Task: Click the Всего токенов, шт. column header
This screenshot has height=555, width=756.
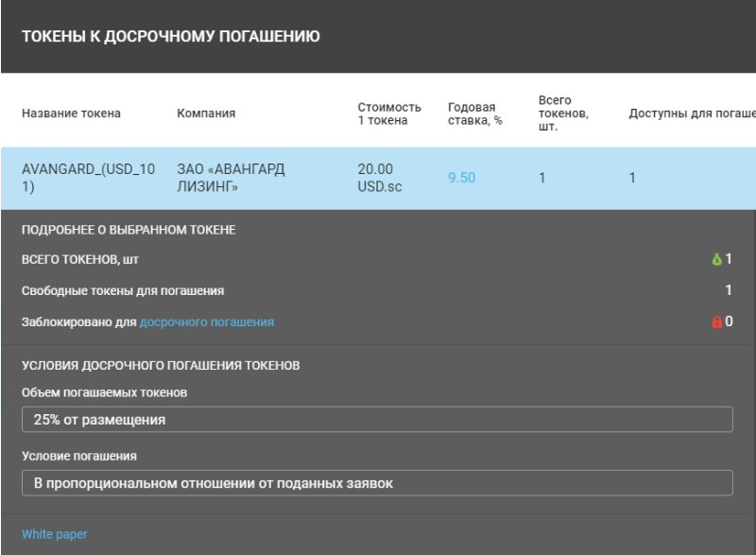Action: click(563, 113)
